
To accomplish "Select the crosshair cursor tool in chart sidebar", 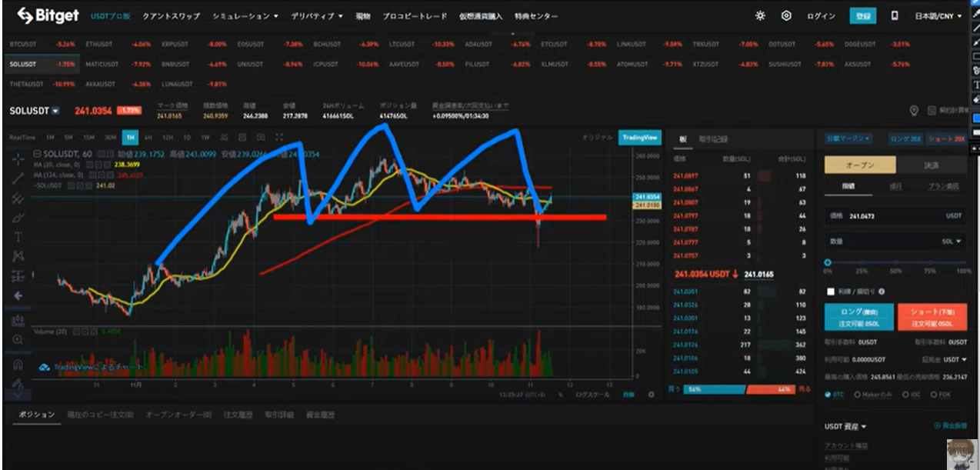I will pos(18,159).
